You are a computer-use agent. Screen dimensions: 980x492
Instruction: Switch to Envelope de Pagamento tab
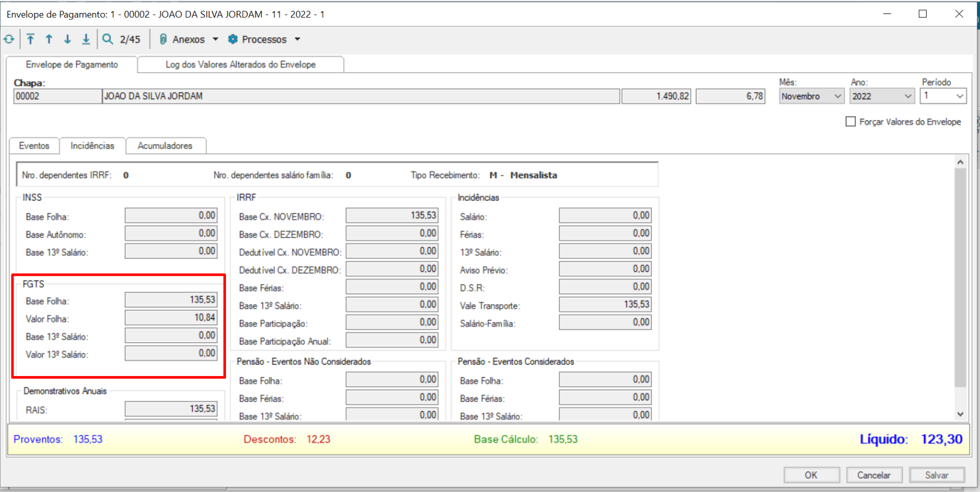click(x=72, y=65)
